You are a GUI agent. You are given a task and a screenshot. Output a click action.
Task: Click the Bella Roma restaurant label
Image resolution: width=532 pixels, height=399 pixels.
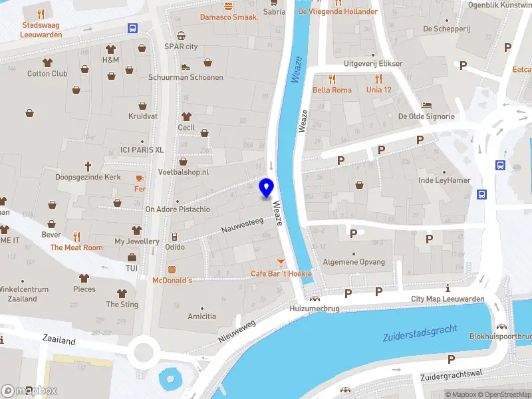click(332, 90)
